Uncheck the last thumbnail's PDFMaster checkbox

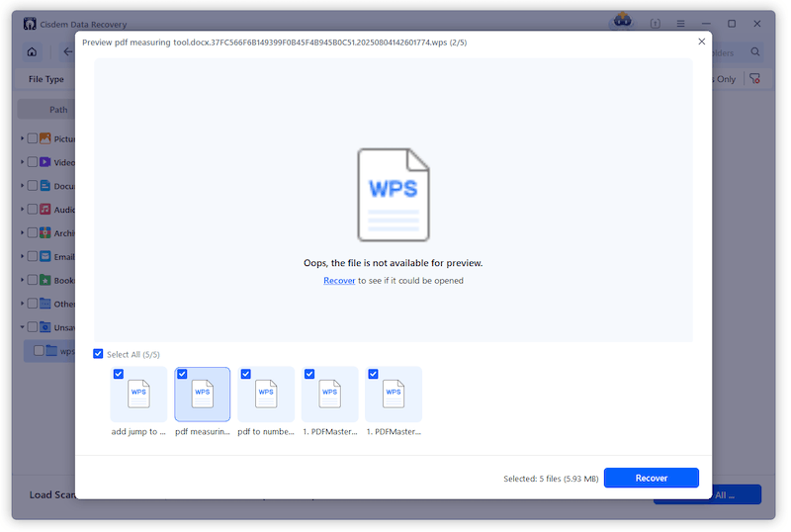(374, 374)
